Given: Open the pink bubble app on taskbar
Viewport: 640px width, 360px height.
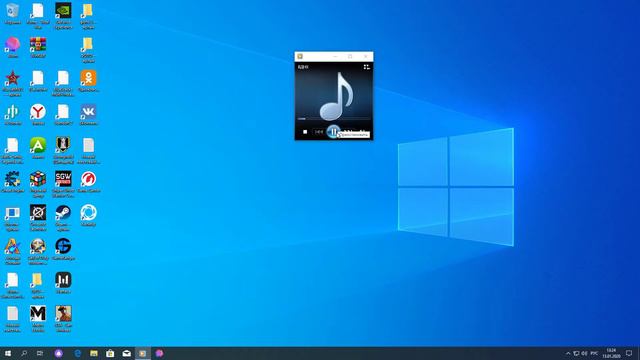Looking at the screenshot, I should 159,353.
